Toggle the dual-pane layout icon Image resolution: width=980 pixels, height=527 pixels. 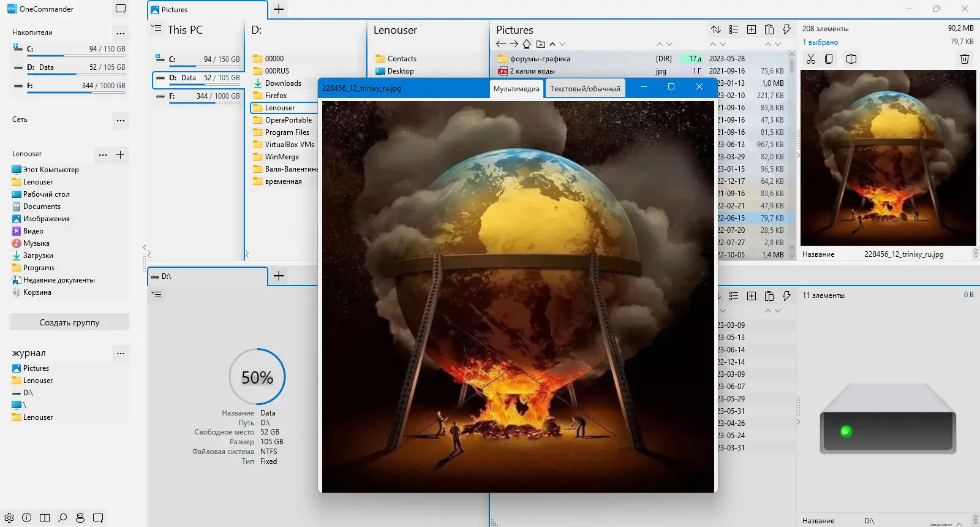45,518
